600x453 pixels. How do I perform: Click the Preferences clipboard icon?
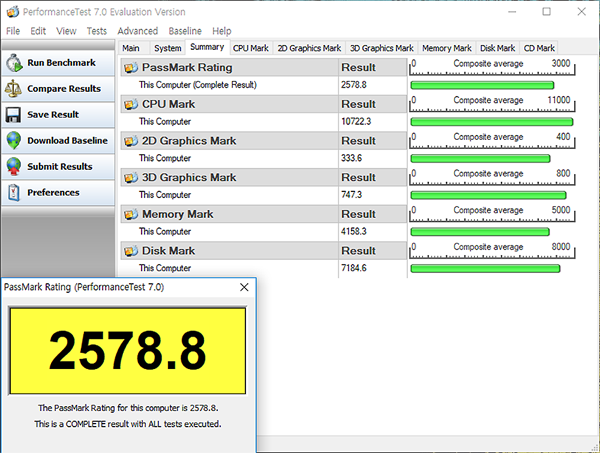tap(13, 192)
